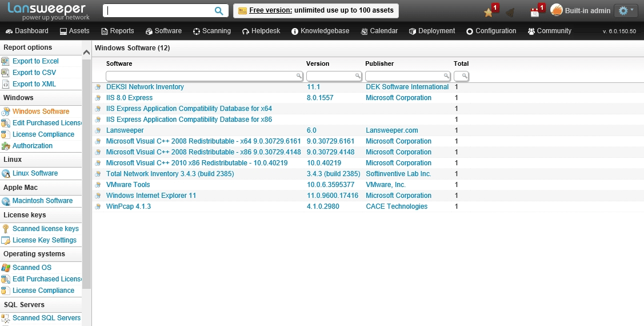
Task: Open the settings gear dropdown
Action: click(626, 11)
